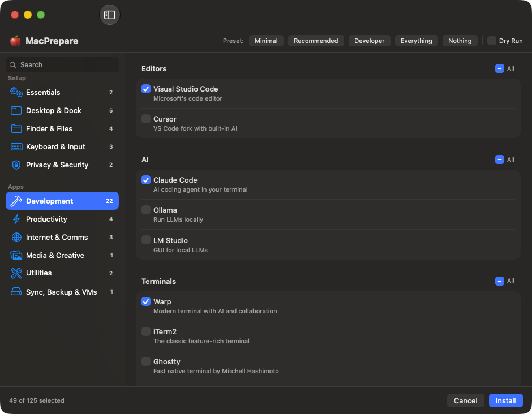This screenshot has width=532, height=414.
Task: Apply the Everything preset
Action: (x=417, y=41)
